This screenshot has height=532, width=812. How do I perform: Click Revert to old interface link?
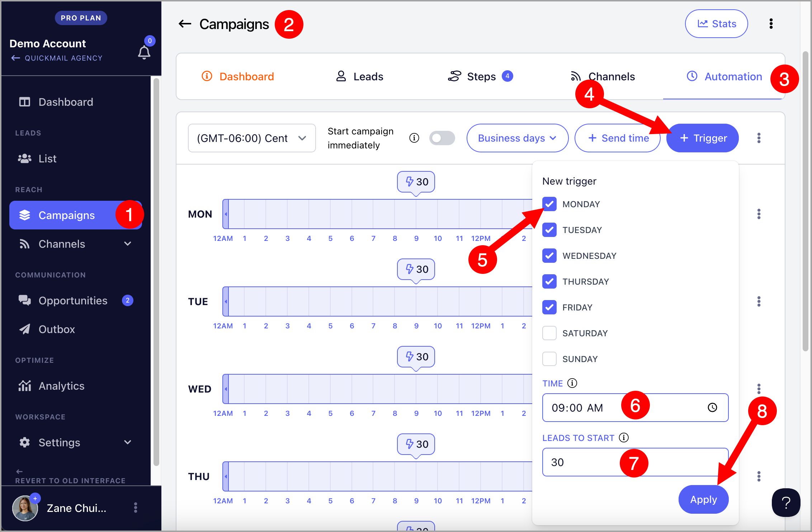(x=70, y=476)
